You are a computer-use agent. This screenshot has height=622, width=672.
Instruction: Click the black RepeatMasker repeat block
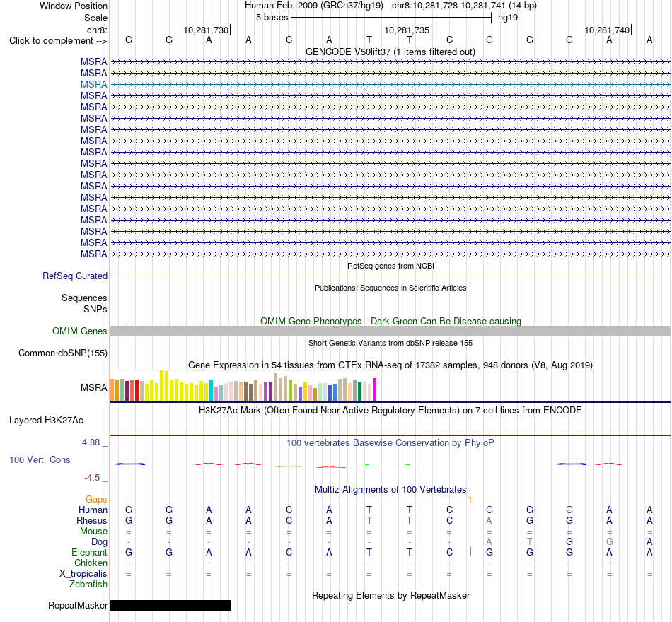pyautogui.click(x=170, y=605)
